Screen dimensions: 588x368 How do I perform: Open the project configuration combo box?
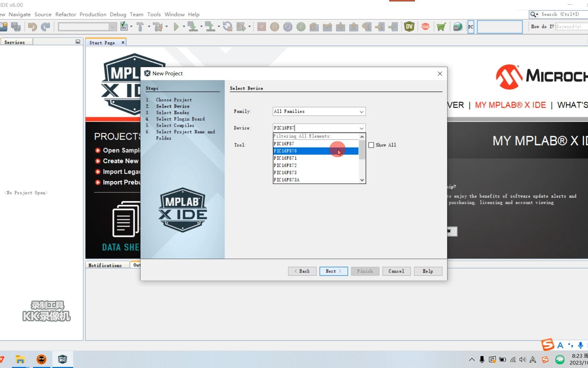coord(87,27)
